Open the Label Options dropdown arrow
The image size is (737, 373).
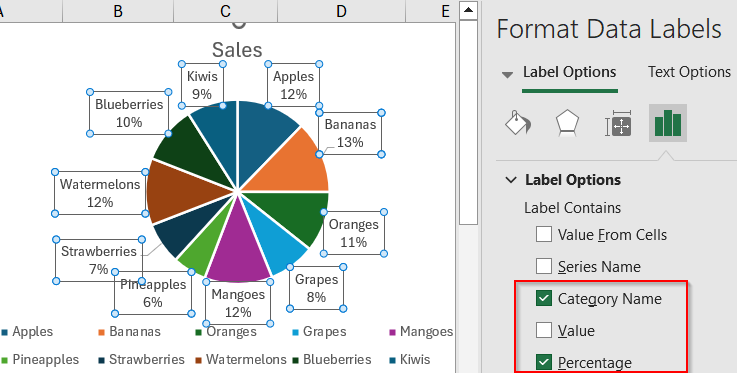pos(507,74)
